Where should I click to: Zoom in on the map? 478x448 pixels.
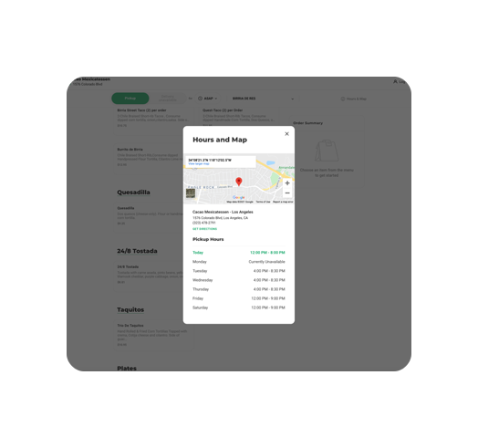point(287,183)
